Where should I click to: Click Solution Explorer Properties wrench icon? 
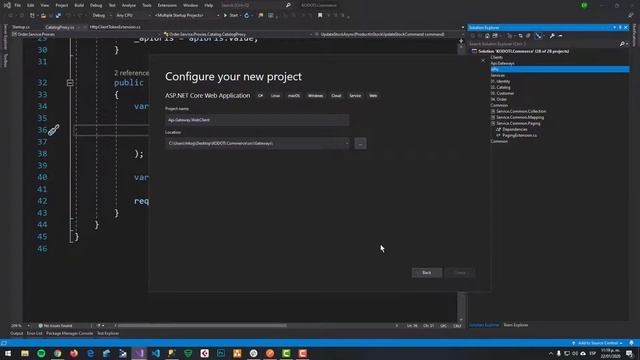[x=552, y=36]
